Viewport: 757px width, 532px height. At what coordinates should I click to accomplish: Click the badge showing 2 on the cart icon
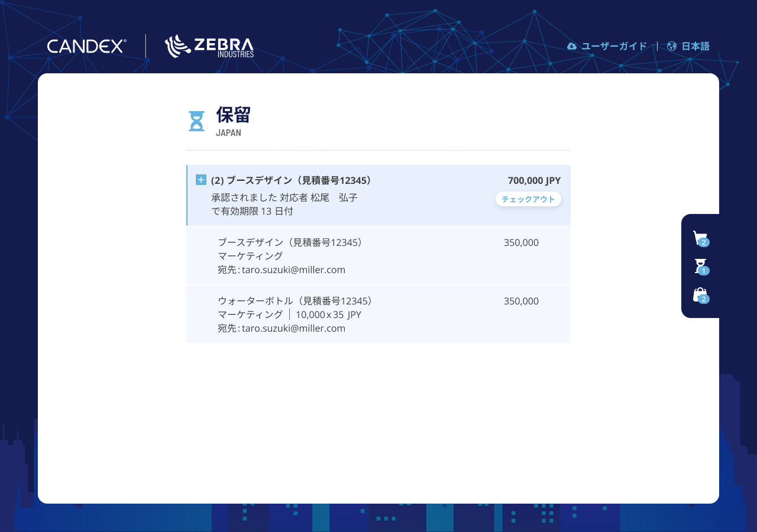tap(703, 242)
